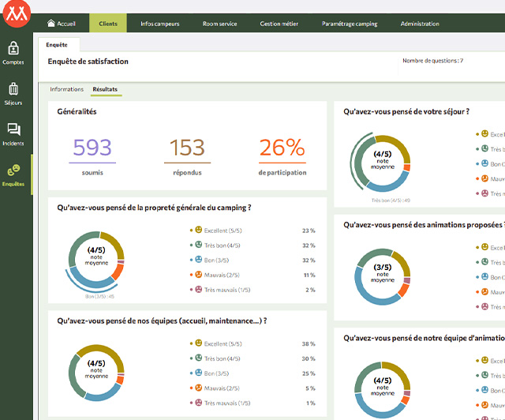Open the Clients menu tab
Screen dimensions: 505x420
point(108,24)
